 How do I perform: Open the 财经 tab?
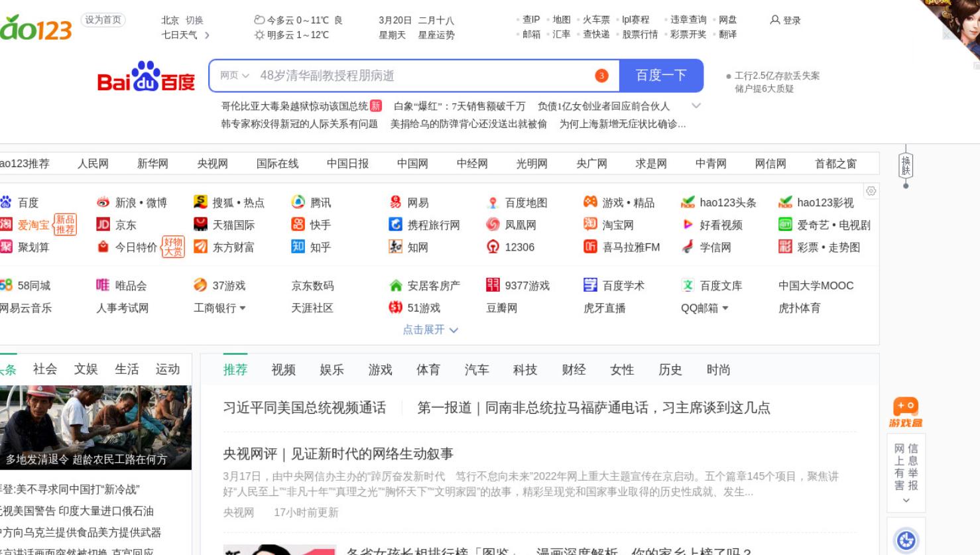pos(574,369)
